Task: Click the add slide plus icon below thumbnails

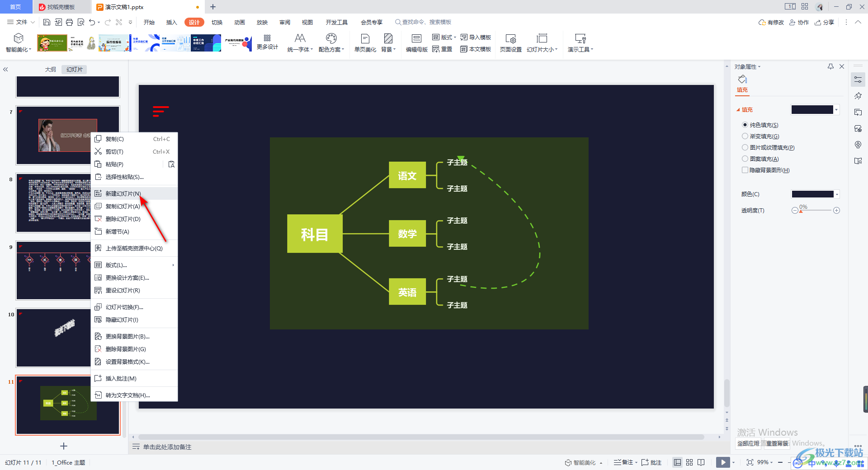Action: pyautogui.click(x=64, y=446)
